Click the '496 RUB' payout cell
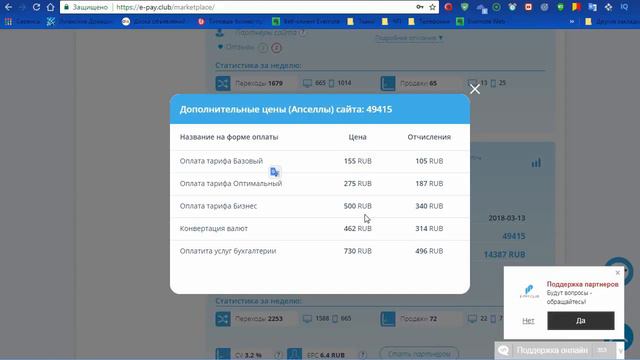This screenshot has width=640, height=360. pyautogui.click(x=429, y=251)
